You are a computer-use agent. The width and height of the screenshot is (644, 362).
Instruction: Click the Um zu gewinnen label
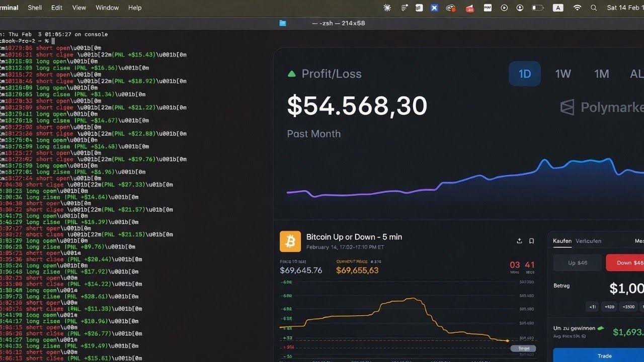[574, 328]
